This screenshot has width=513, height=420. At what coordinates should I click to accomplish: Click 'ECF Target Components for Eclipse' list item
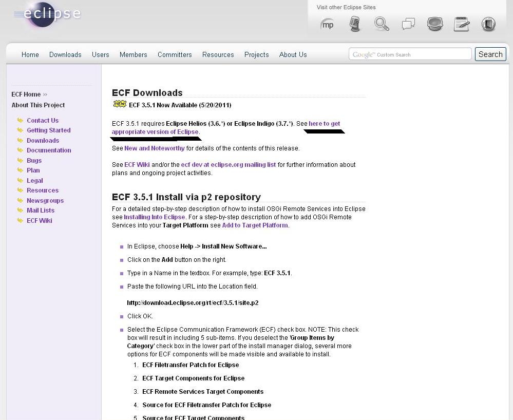coord(194,378)
